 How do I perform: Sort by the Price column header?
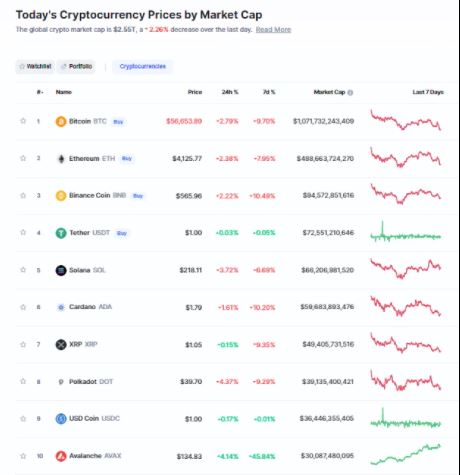[x=195, y=92]
